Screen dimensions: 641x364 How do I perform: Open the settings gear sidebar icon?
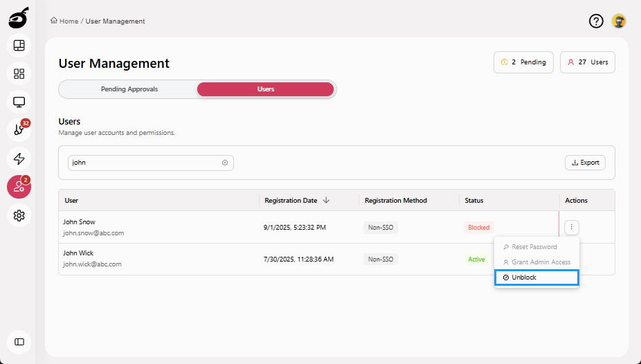click(x=19, y=215)
